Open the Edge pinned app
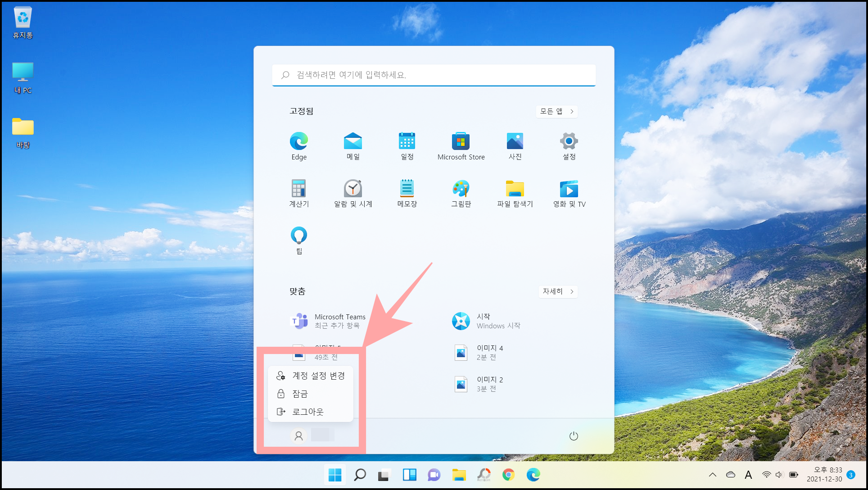Screen dimensions: 868x490 [x=298, y=146]
